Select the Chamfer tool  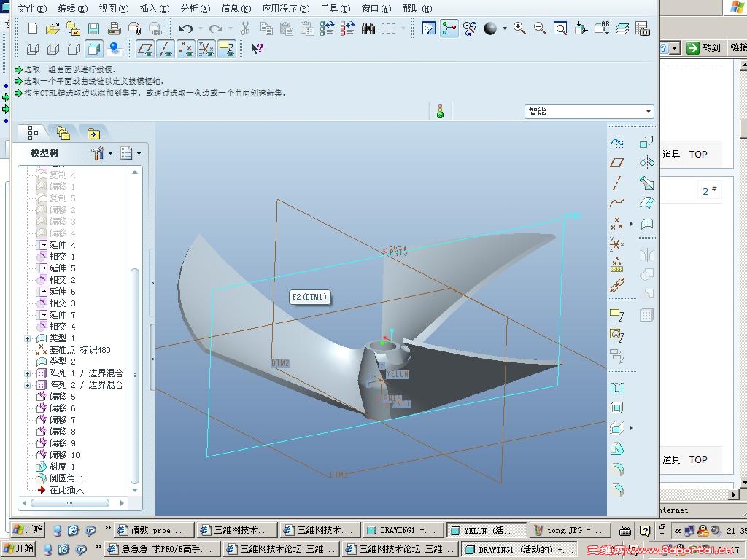616,489
